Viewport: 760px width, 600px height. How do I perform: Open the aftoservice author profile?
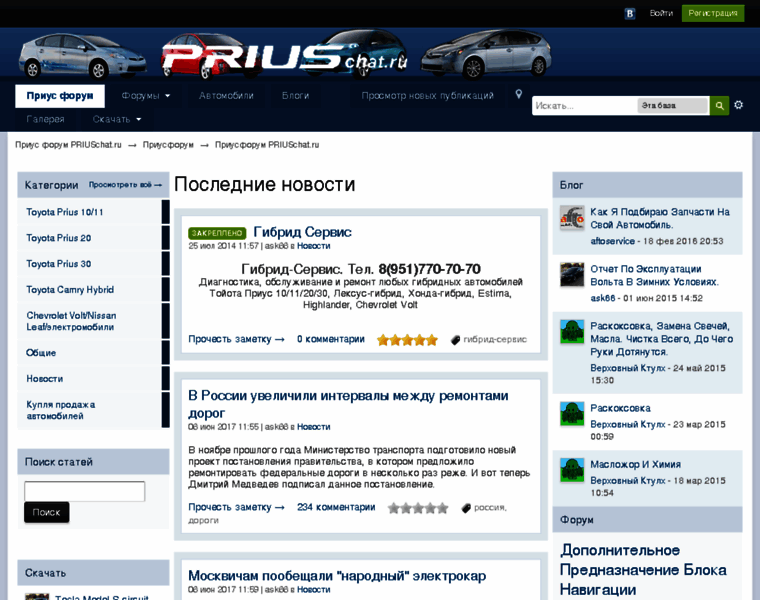[x=612, y=241]
